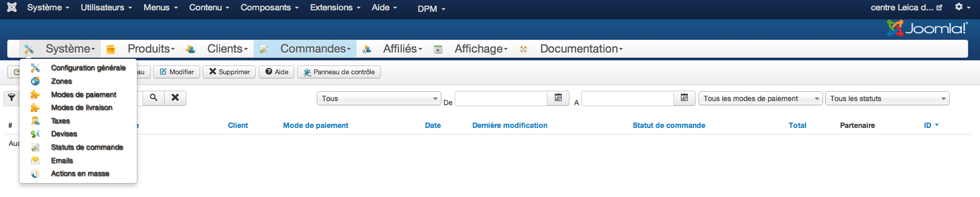The image size is (980, 197).
Task: Open the filter funnel icon button
Action: (11, 98)
